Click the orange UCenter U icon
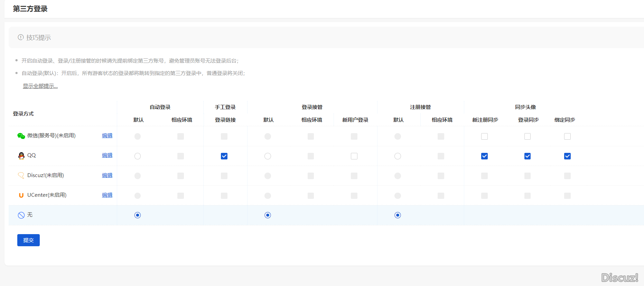Viewport: 644px width, 286px height. coord(21,195)
